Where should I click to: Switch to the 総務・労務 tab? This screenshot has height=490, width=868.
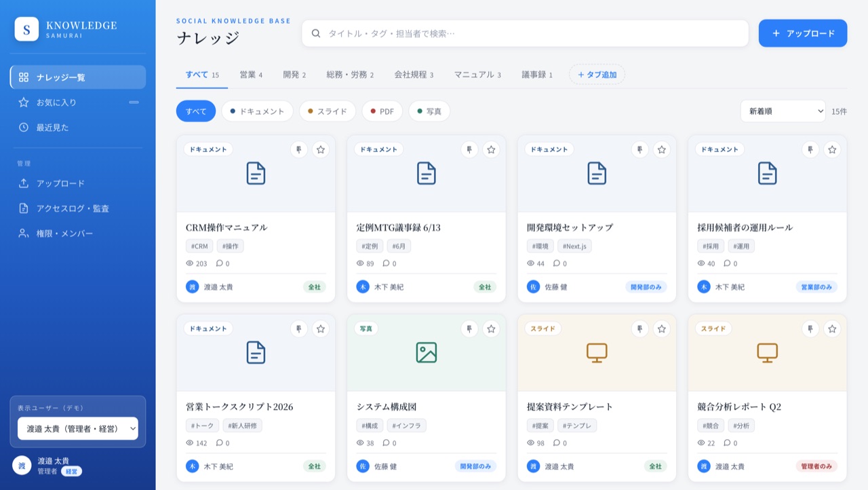tap(350, 75)
